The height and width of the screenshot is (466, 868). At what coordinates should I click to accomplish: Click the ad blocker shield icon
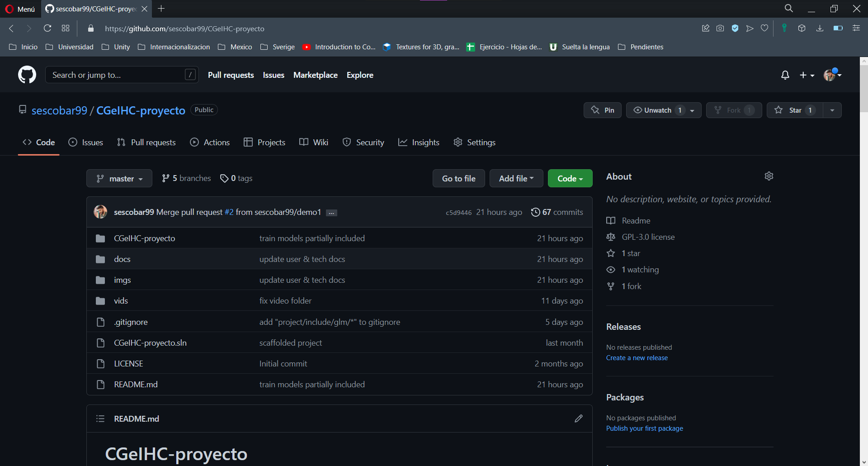[x=735, y=28]
